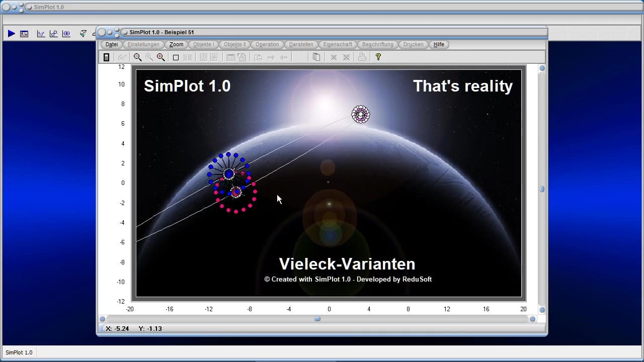Click the reorder objects icon
The image size is (644, 362).
(x=258, y=57)
